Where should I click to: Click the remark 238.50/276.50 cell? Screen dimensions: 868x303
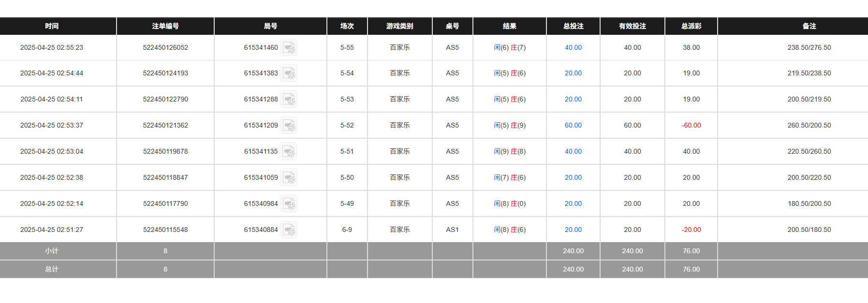(809, 47)
